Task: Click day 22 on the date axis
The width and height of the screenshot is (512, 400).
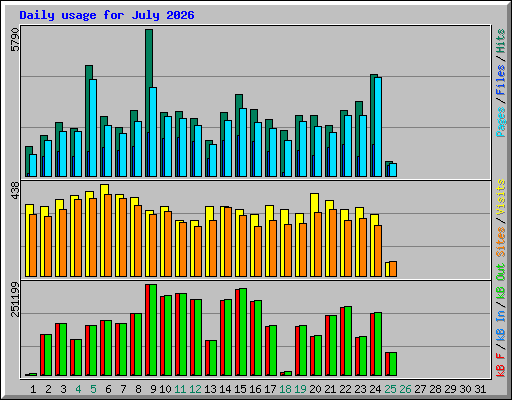Action: [x=345, y=389]
